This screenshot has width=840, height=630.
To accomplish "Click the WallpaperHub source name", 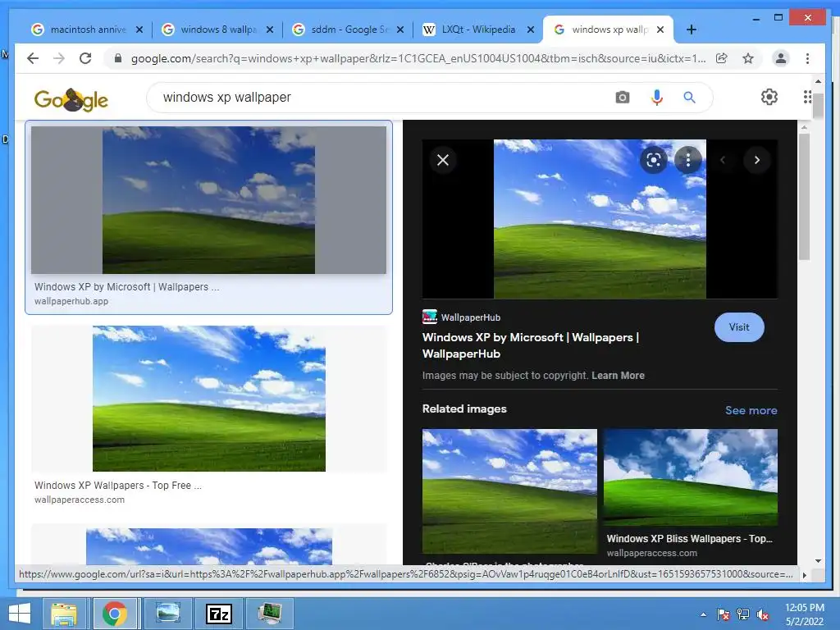I will click(471, 317).
